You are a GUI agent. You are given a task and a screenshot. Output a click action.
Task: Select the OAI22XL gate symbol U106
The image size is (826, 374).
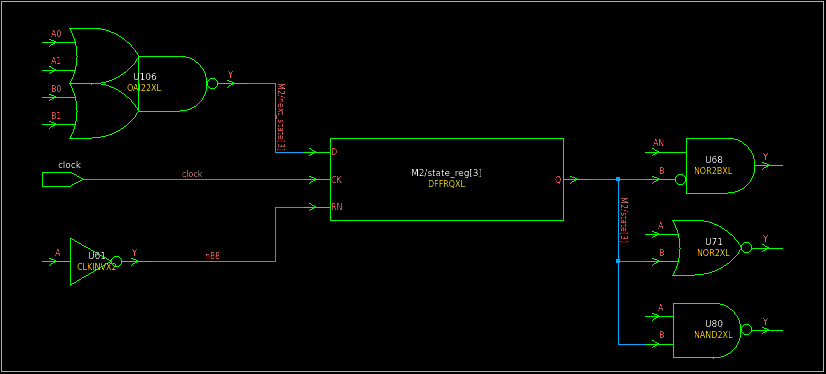coord(143,83)
